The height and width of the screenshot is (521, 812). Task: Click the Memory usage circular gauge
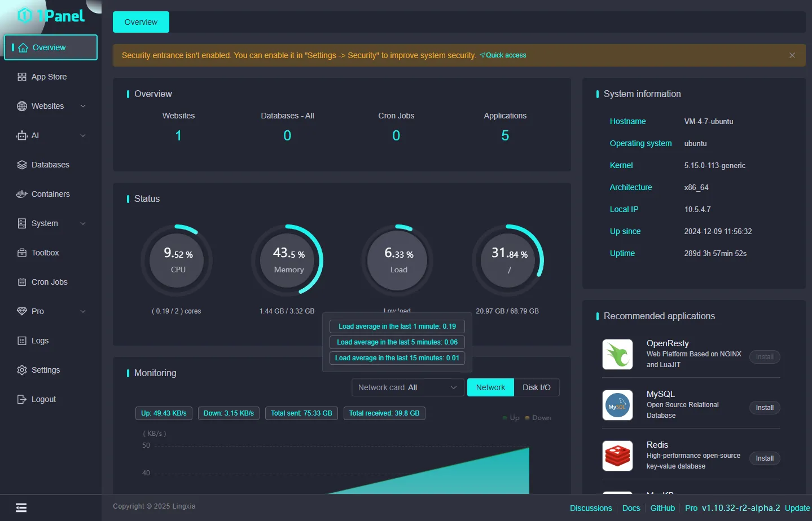(288, 260)
